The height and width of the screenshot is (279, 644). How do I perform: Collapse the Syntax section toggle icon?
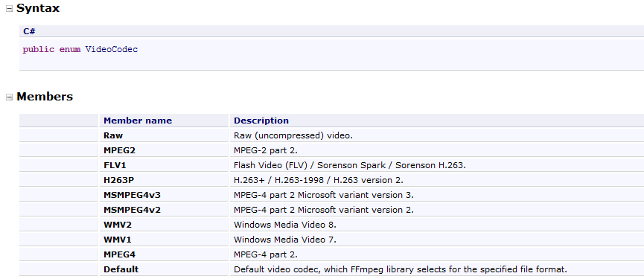[x=9, y=9]
